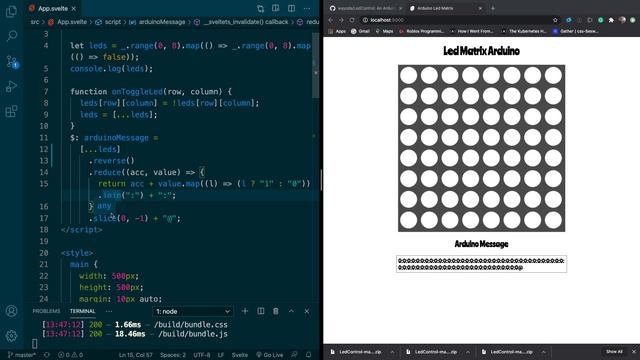The image size is (640, 360).
Task: Toggle the LED in second row, second column
Action: tap(429, 96)
